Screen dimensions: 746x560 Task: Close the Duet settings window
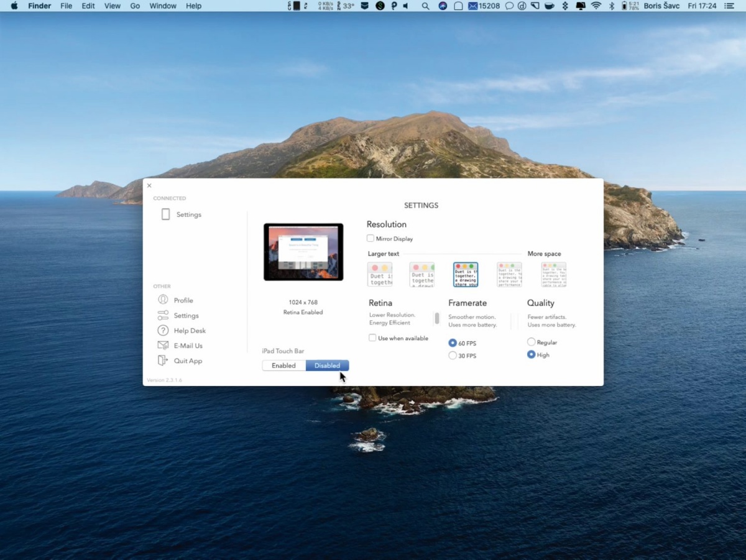[x=149, y=185]
